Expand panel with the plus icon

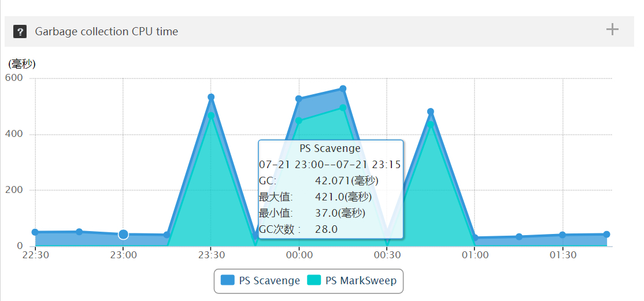pos(612,29)
